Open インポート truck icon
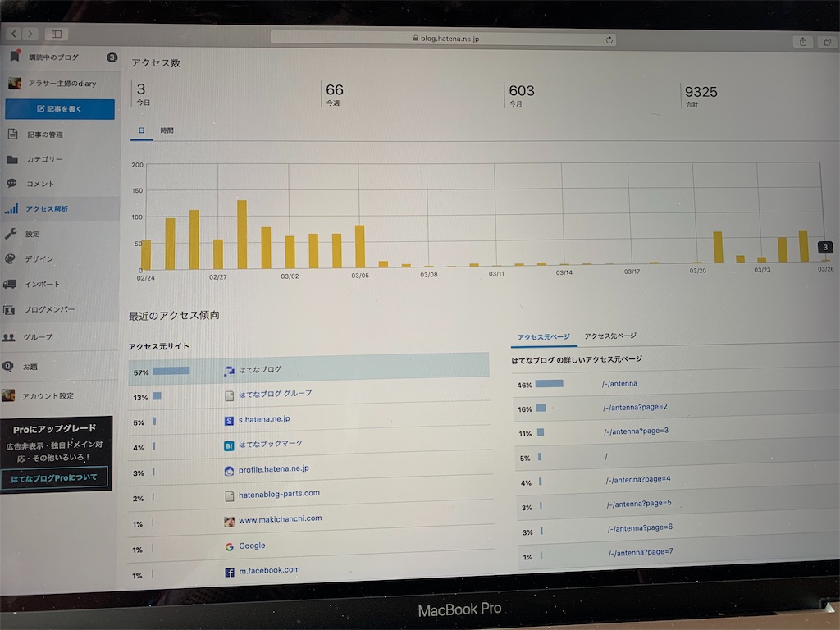 coord(10,284)
